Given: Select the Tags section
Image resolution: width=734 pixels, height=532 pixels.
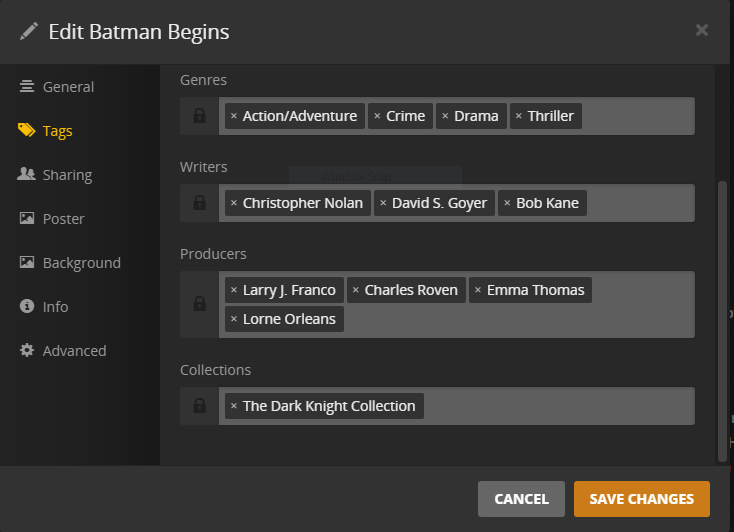Looking at the screenshot, I should coord(45,131).
